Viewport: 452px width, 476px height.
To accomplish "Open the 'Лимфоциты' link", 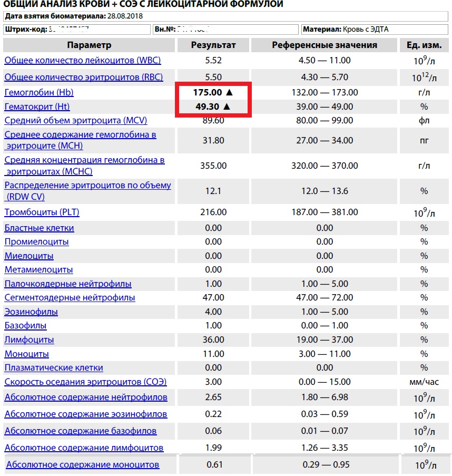I will [30, 339].
